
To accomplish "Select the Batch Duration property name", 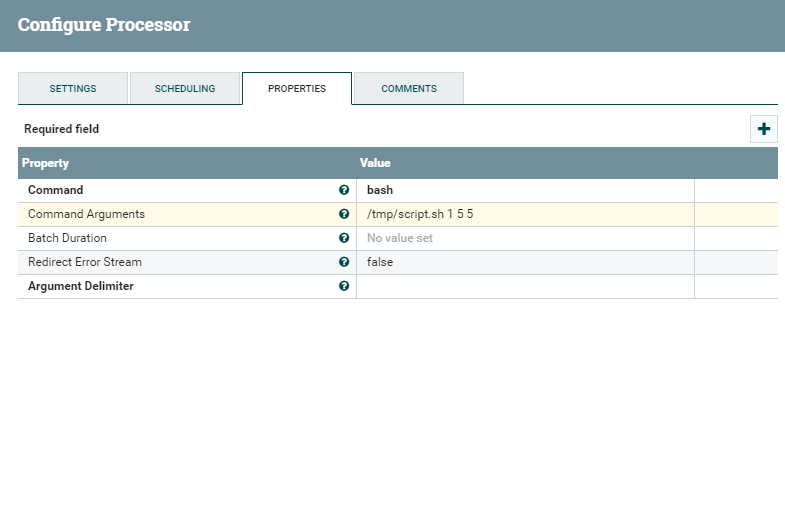I will [x=67, y=238].
